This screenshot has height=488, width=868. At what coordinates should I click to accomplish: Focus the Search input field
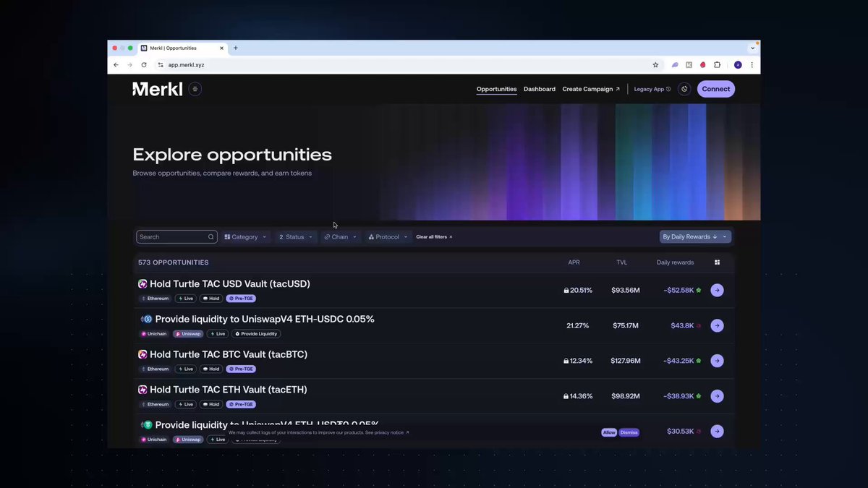point(176,236)
